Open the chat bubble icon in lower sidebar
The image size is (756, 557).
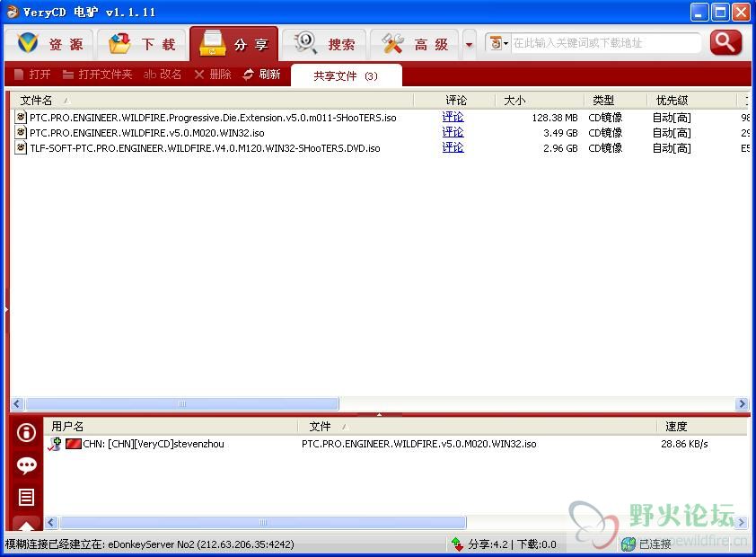27,465
